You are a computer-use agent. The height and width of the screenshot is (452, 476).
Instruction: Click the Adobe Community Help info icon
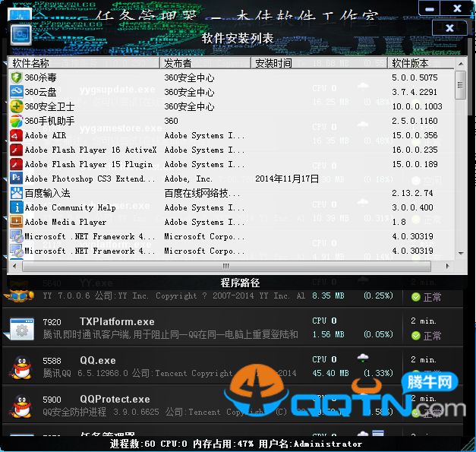click(x=17, y=207)
